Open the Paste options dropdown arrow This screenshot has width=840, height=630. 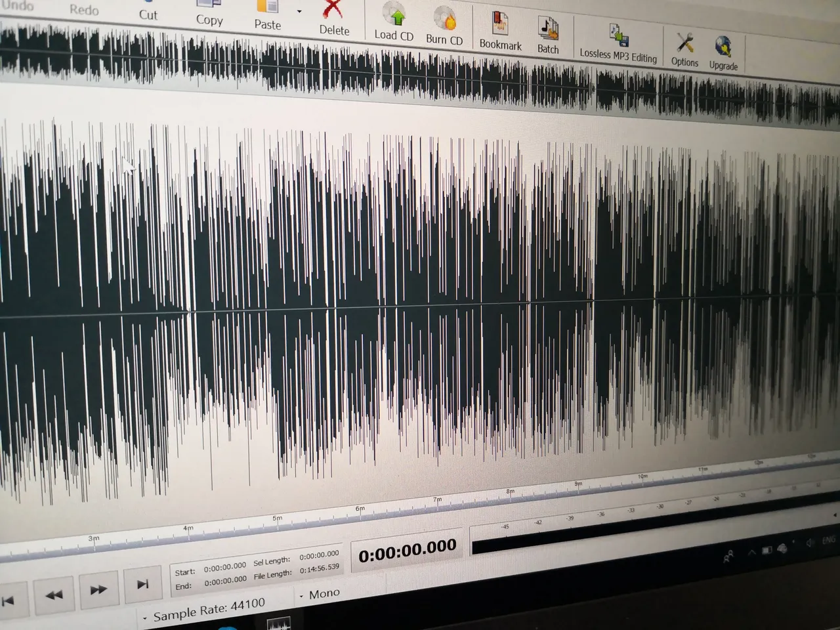click(299, 11)
